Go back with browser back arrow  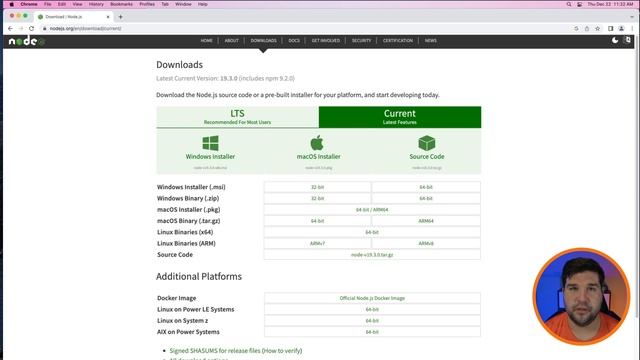click(10, 29)
